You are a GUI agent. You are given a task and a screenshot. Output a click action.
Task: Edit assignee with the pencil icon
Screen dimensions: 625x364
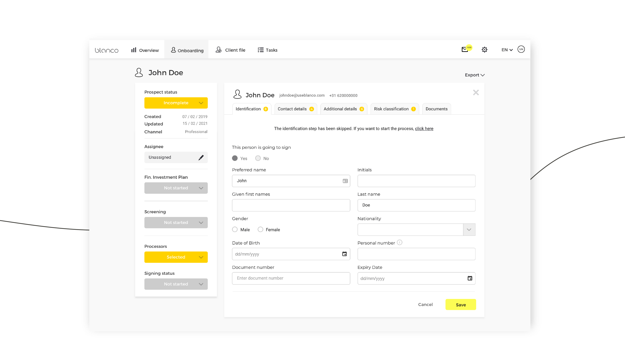coord(201,157)
